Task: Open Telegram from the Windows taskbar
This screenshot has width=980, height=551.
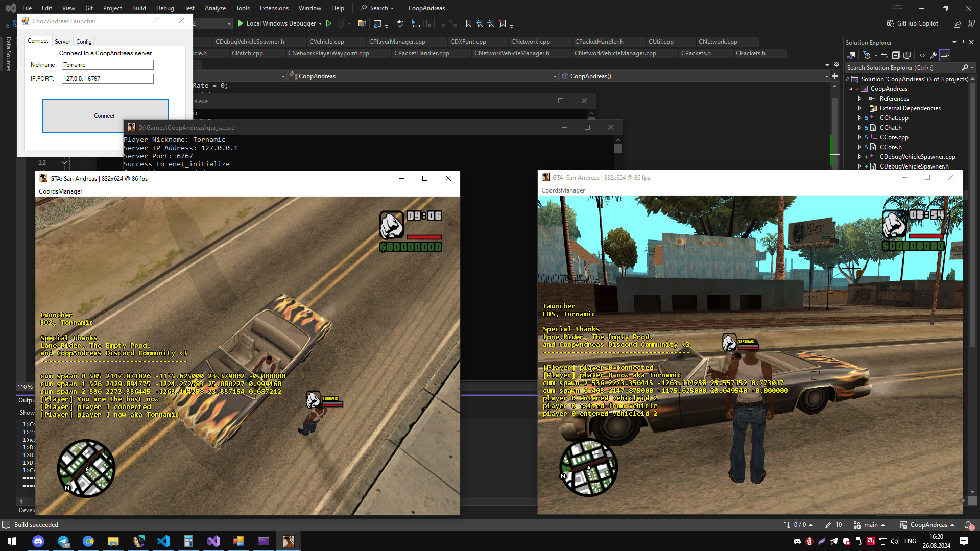Action: tap(63, 541)
